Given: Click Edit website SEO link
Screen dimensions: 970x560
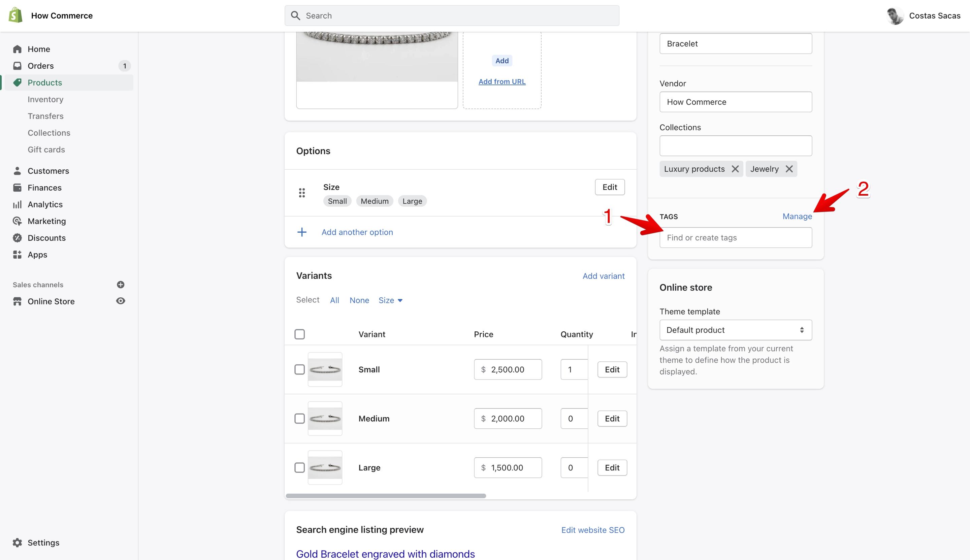Looking at the screenshot, I should (x=593, y=530).
